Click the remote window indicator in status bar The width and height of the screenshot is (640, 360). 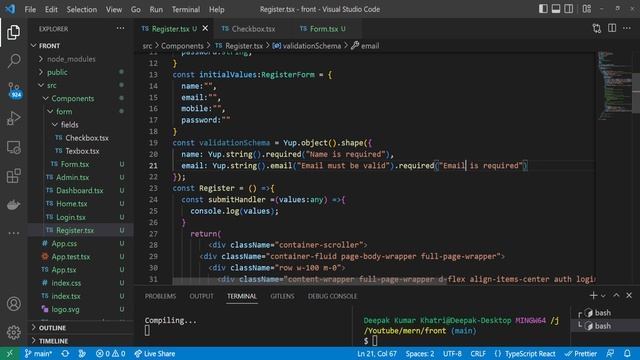[x=9, y=353]
